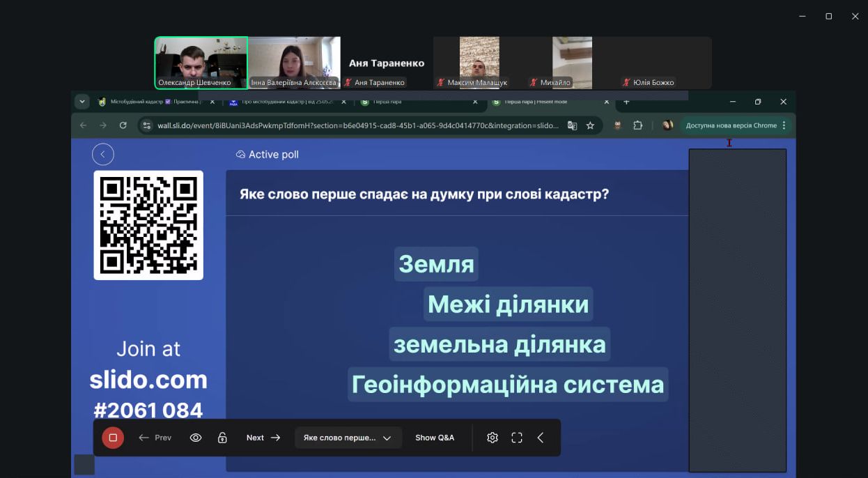Expand Chrome tab search dropdown
Screen dimensions: 868x478
click(x=82, y=102)
